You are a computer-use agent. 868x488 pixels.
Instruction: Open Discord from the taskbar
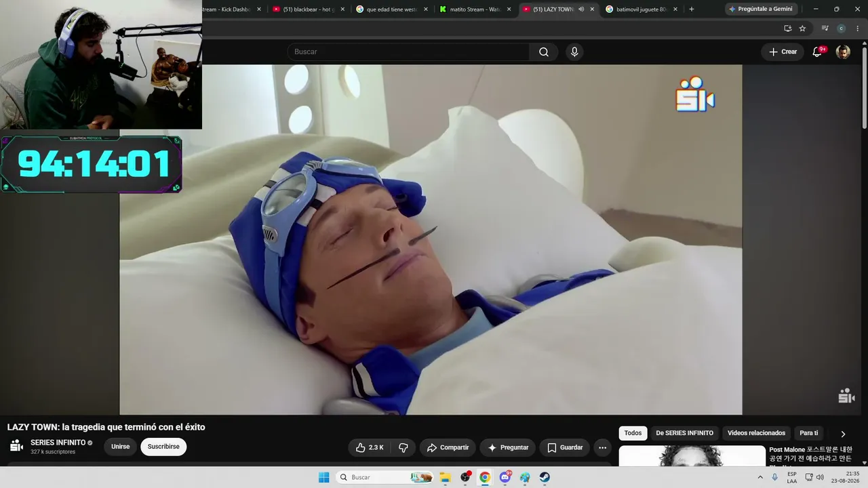tap(505, 477)
